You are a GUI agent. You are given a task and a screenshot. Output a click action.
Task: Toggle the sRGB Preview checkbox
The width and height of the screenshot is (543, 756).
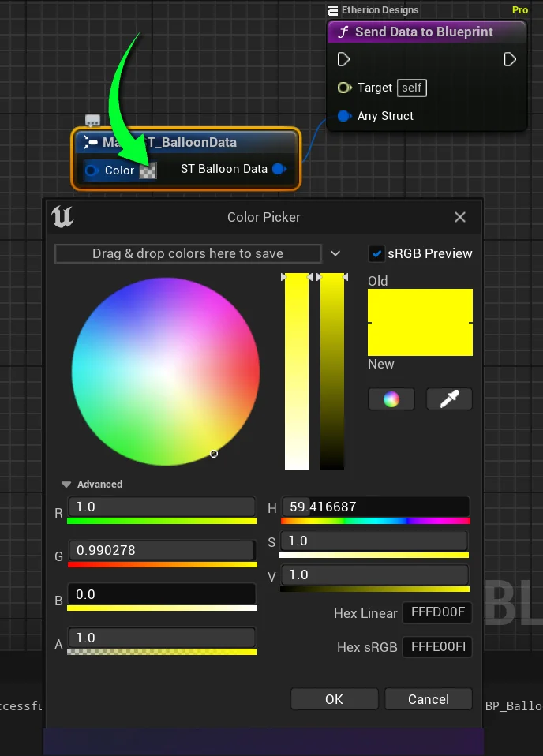pos(376,253)
